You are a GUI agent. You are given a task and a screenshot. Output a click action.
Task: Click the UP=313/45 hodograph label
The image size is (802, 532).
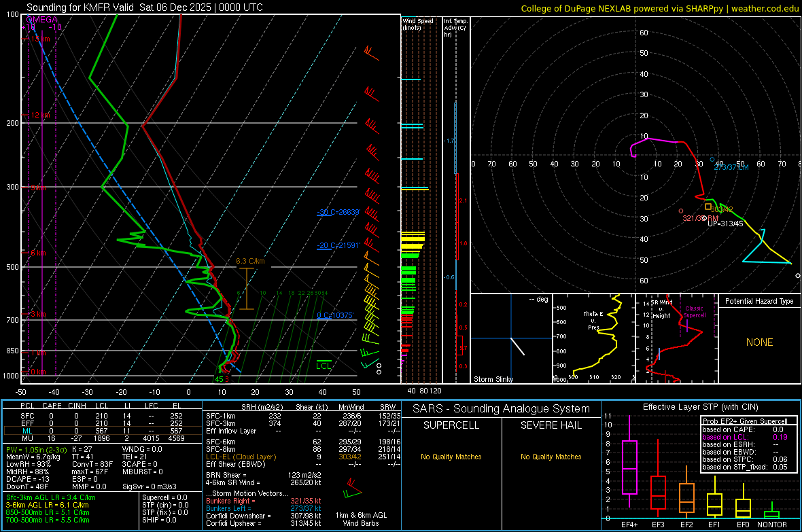click(725, 224)
